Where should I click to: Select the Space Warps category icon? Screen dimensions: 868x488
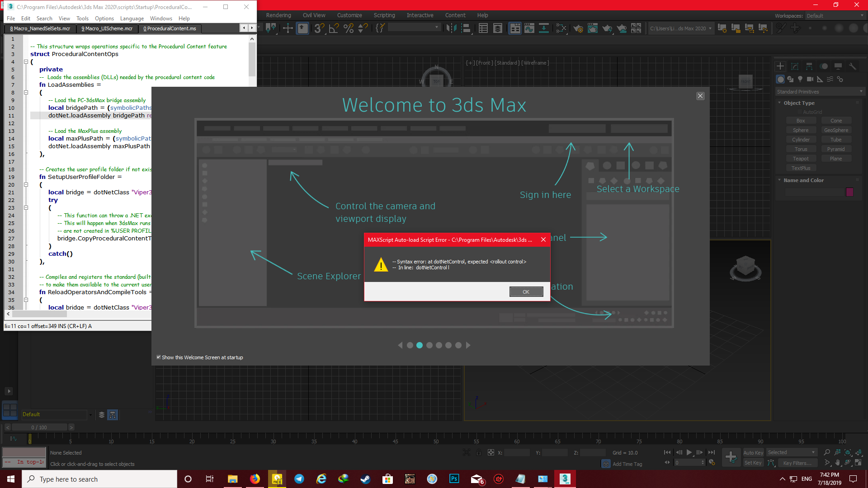[830, 79]
